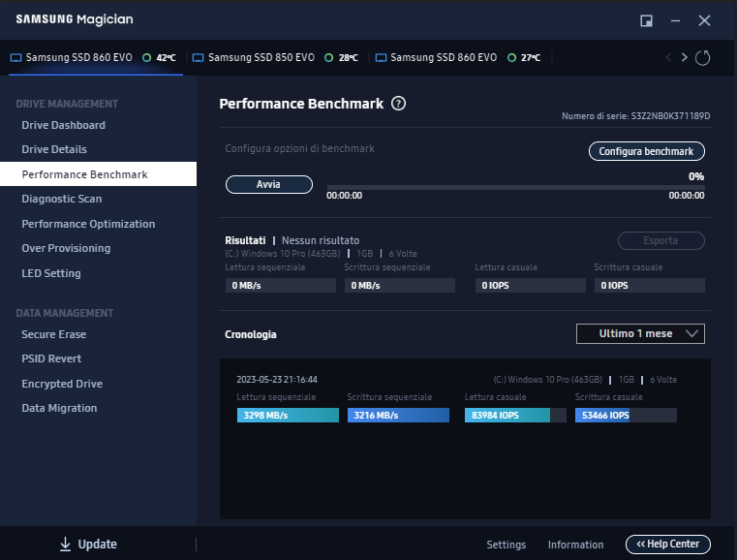Image resolution: width=737 pixels, height=560 pixels.
Task: Open Encrypted Drive page
Action: pos(62,384)
